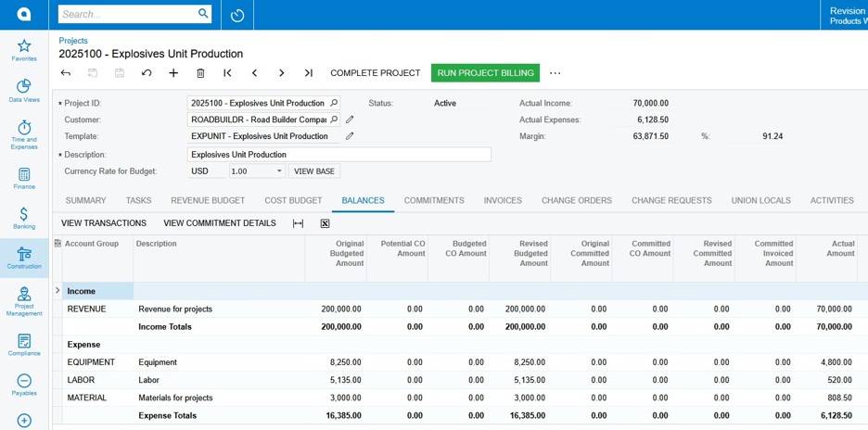Screen dimensions: 868x430
Task: Open the Banking workspace
Action: click(24, 218)
